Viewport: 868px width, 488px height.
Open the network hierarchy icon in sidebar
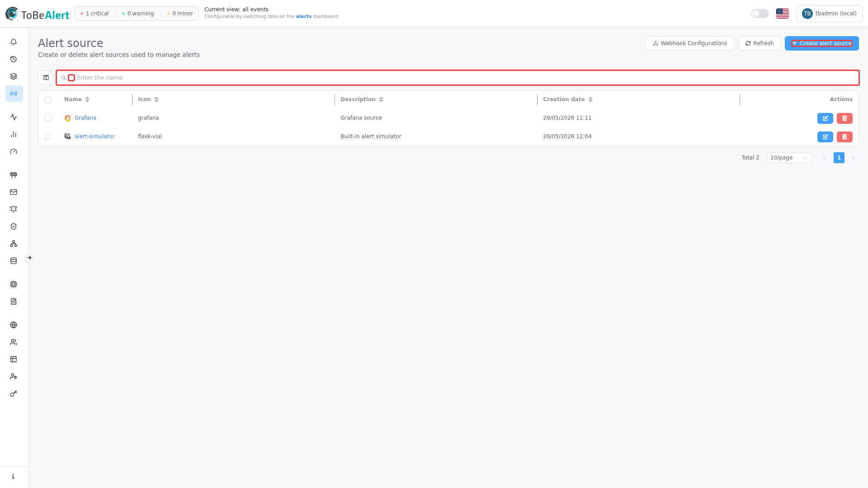tap(14, 244)
